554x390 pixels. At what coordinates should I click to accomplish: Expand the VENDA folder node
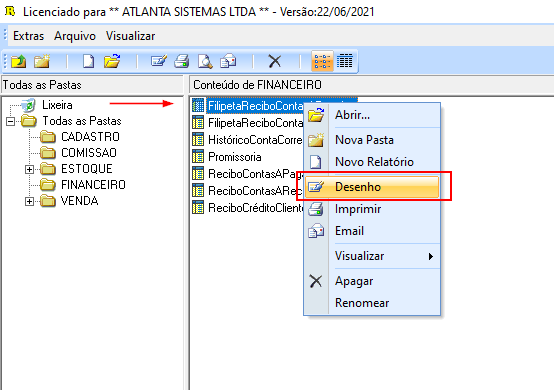29,201
